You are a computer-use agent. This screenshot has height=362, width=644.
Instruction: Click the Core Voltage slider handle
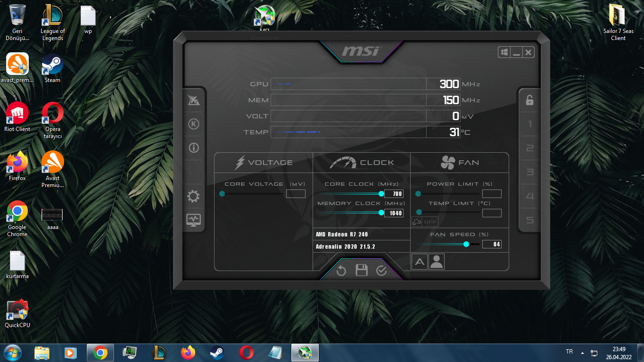point(222,194)
